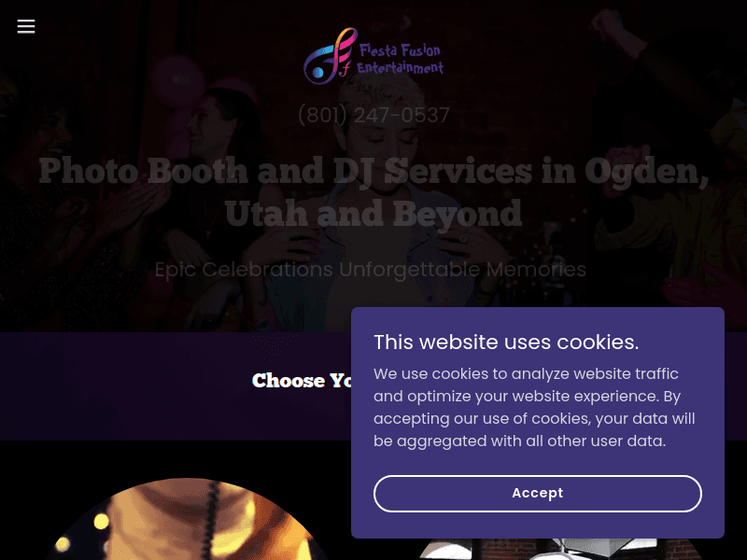747x560 pixels.
Task: Click the Epic Celebrations Unforgettable Memories tagline
Action: (370, 270)
